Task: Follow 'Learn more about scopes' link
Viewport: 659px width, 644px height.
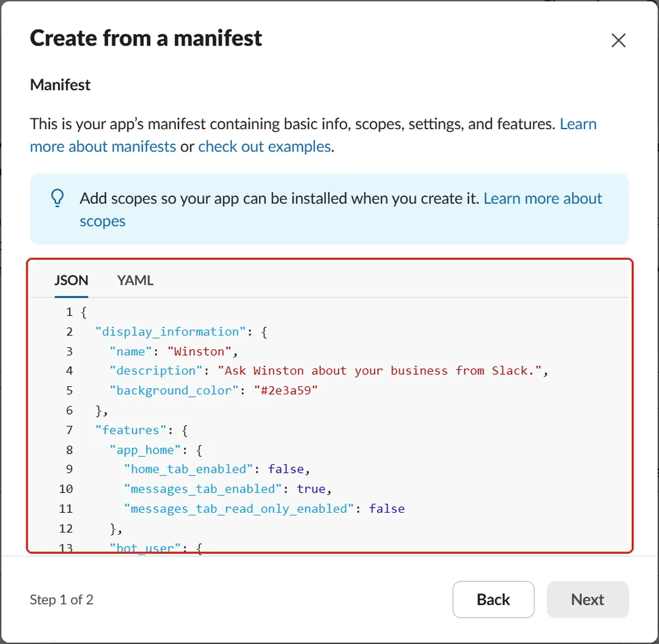Action: pyautogui.click(x=341, y=210)
